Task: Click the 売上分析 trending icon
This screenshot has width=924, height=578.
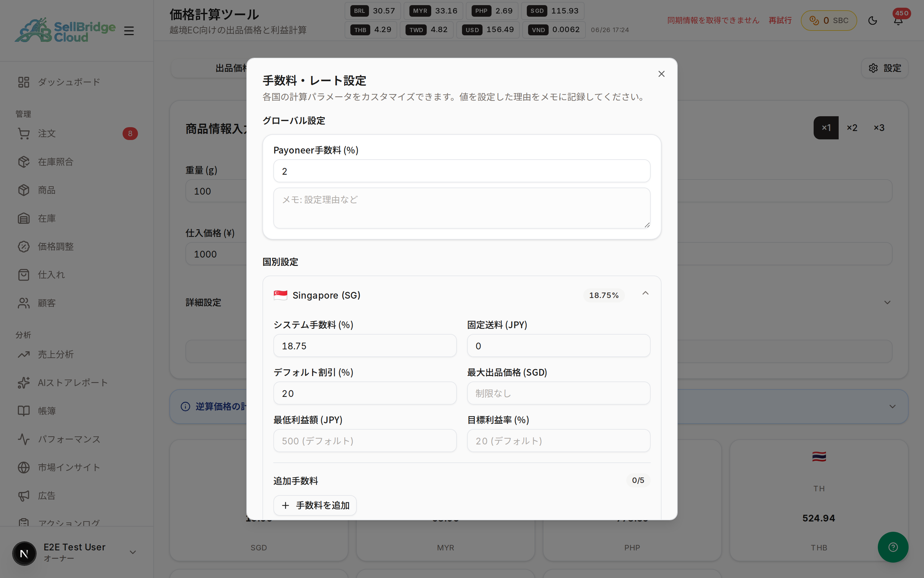Action: pos(24,355)
